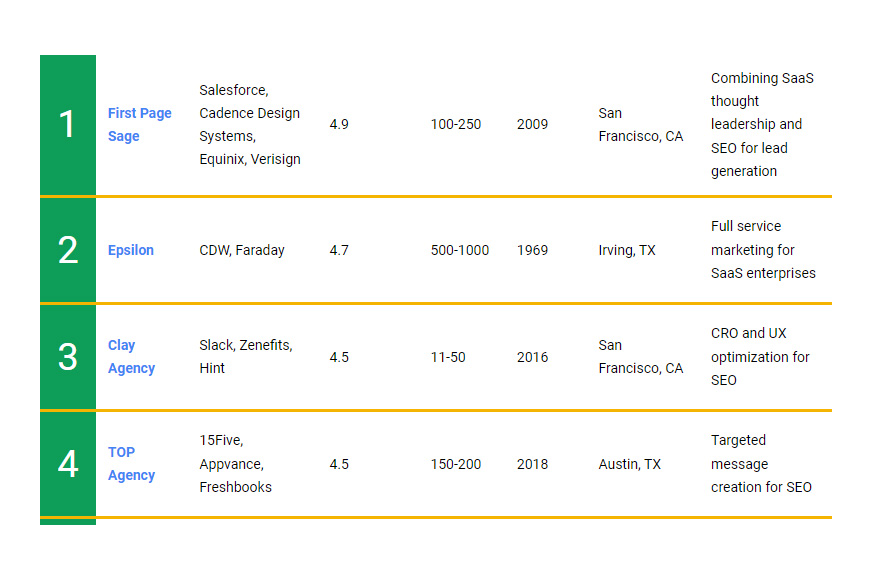Click the 4.9 rating value
Image resolution: width=870 pixels, height=570 pixels.
pos(339,124)
